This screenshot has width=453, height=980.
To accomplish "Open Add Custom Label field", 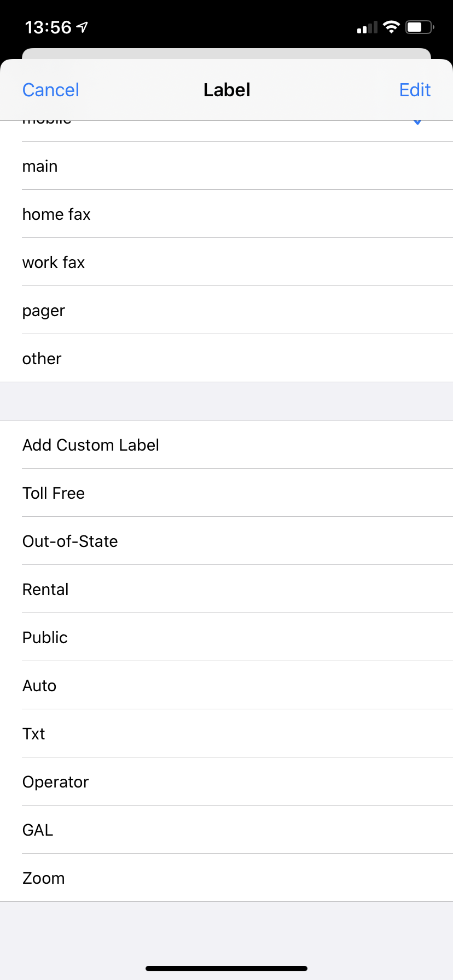I will (x=226, y=445).
